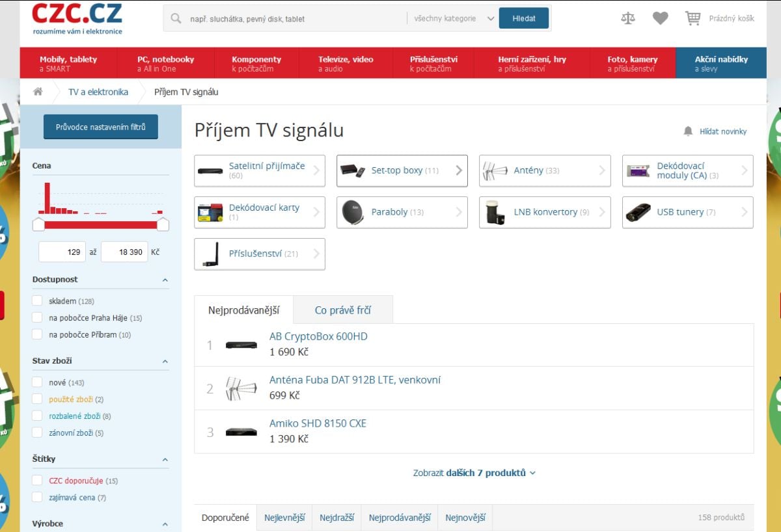Viewport: 781px width, 532px height.
Task: Tick the CZC doporučuje checkbox
Action: 38,481
